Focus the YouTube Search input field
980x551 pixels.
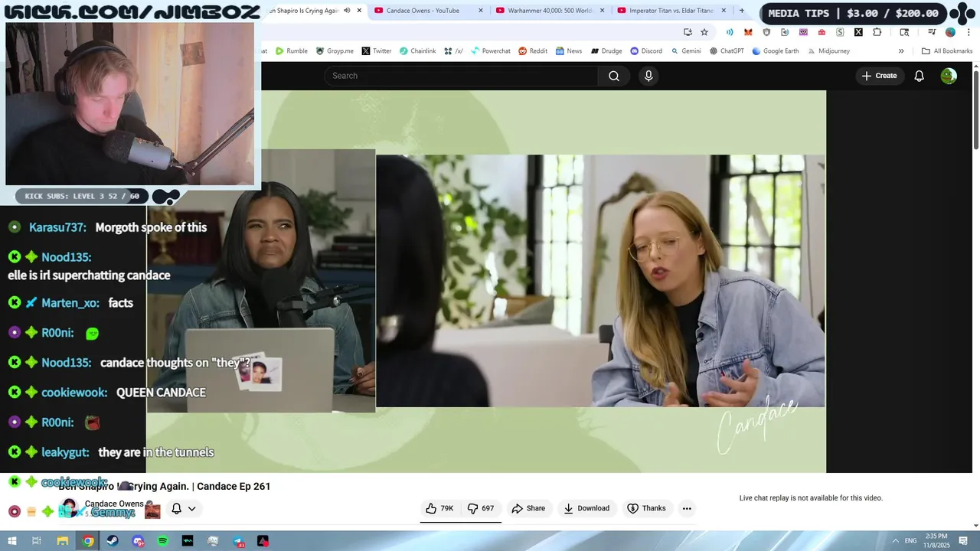click(462, 76)
